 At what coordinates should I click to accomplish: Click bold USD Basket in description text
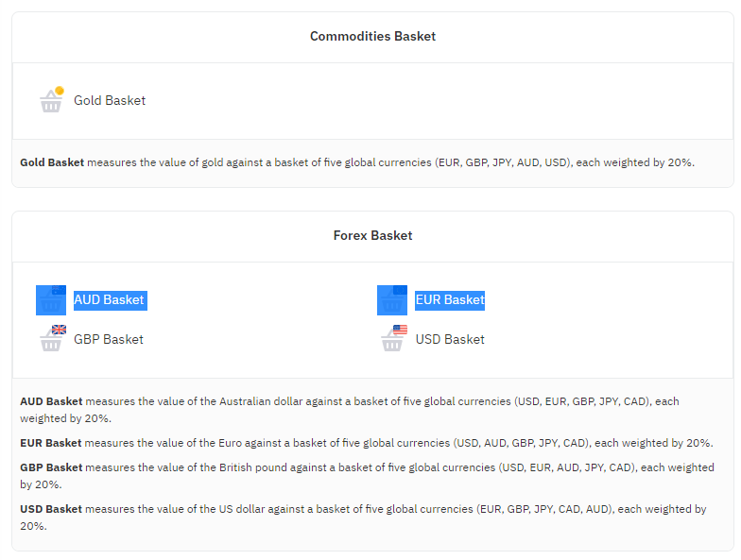(51, 509)
